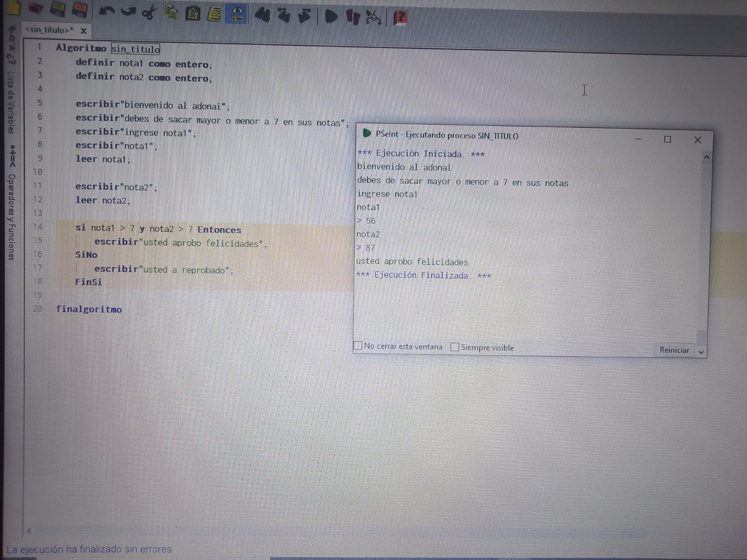The image size is (747, 560).
Task: Save the file with green diskette icon
Action: point(58,9)
